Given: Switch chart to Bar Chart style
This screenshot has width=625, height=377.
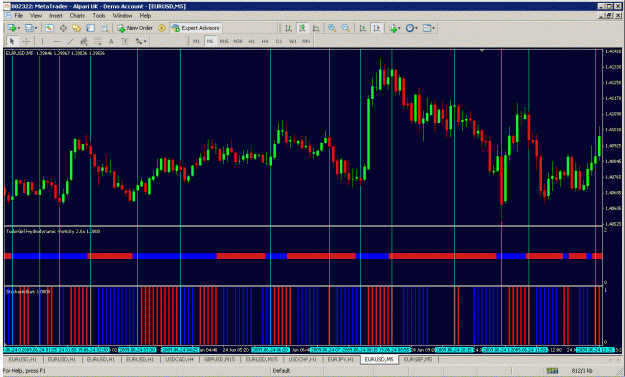Looking at the screenshot, I should pyautogui.click(x=288, y=28).
